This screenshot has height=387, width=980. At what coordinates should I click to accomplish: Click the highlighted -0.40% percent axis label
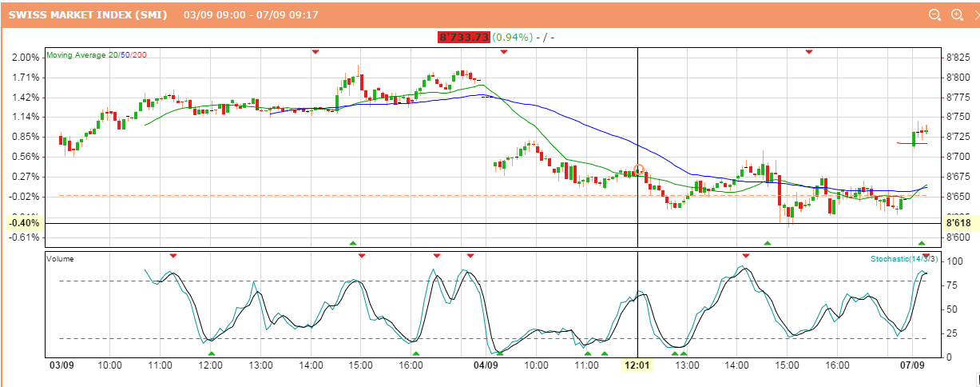click(26, 223)
